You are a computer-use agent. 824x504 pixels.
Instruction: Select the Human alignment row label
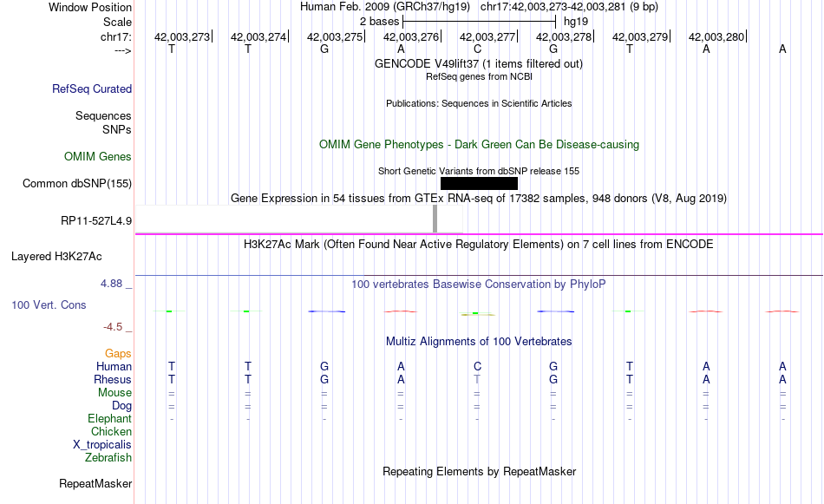click(x=114, y=366)
